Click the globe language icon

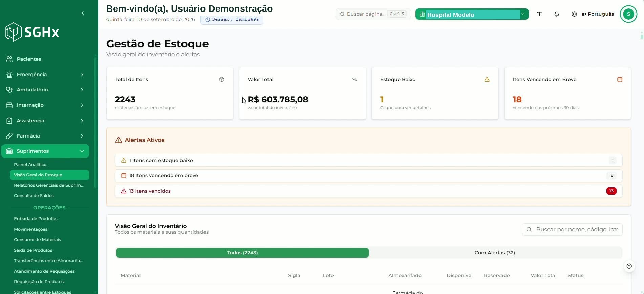pos(574,14)
